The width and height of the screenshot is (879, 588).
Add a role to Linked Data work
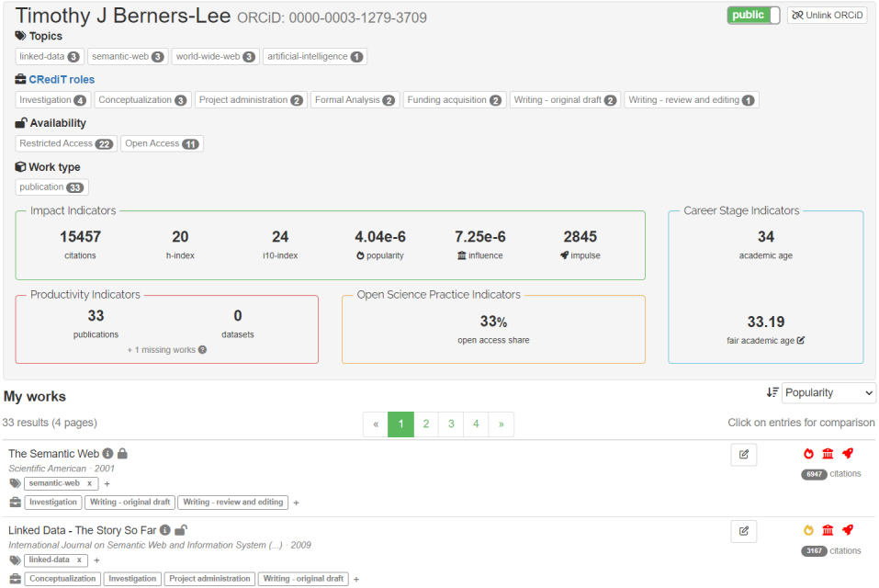(x=356, y=580)
